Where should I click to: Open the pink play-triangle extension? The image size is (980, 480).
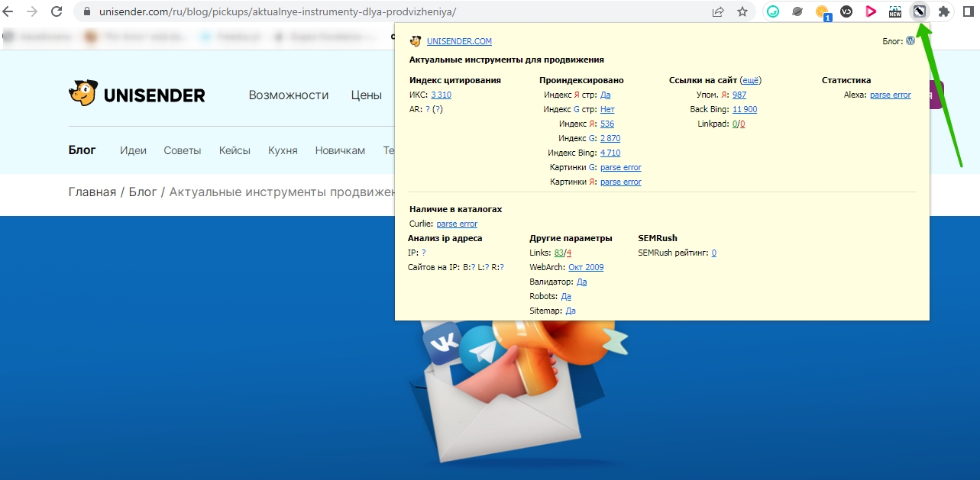point(871,11)
